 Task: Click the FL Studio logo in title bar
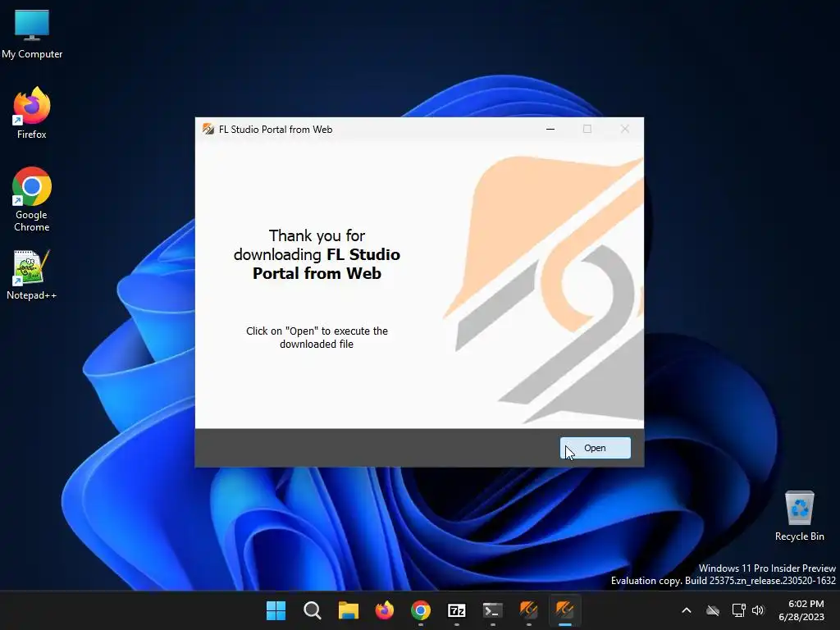pos(208,129)
